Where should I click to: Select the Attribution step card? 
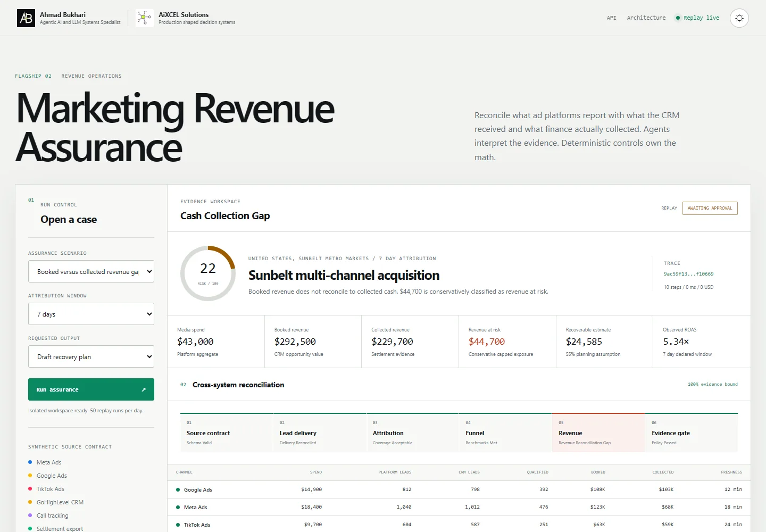(x=412, y=433)
